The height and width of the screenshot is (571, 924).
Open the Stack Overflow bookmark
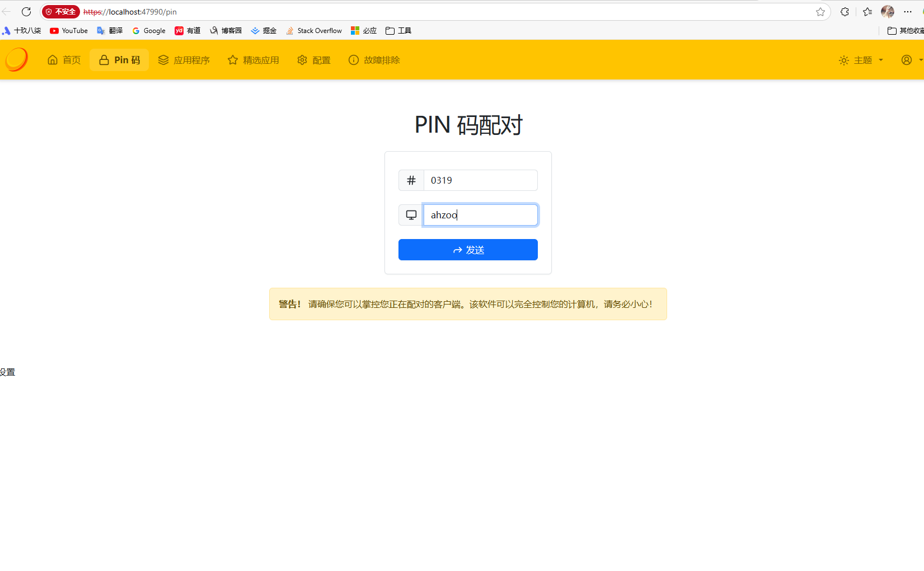314,31
